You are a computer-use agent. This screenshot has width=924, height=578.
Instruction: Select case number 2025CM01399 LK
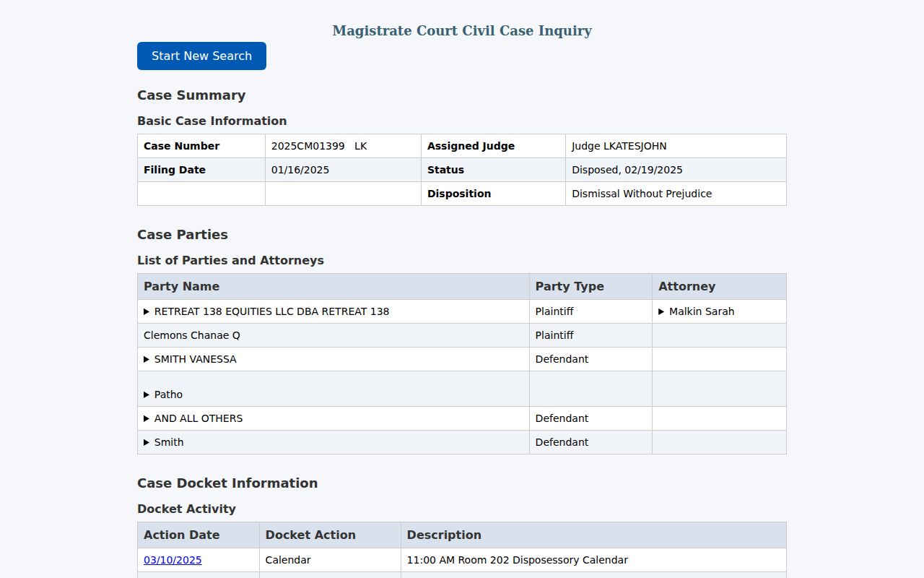coord(319,146)
